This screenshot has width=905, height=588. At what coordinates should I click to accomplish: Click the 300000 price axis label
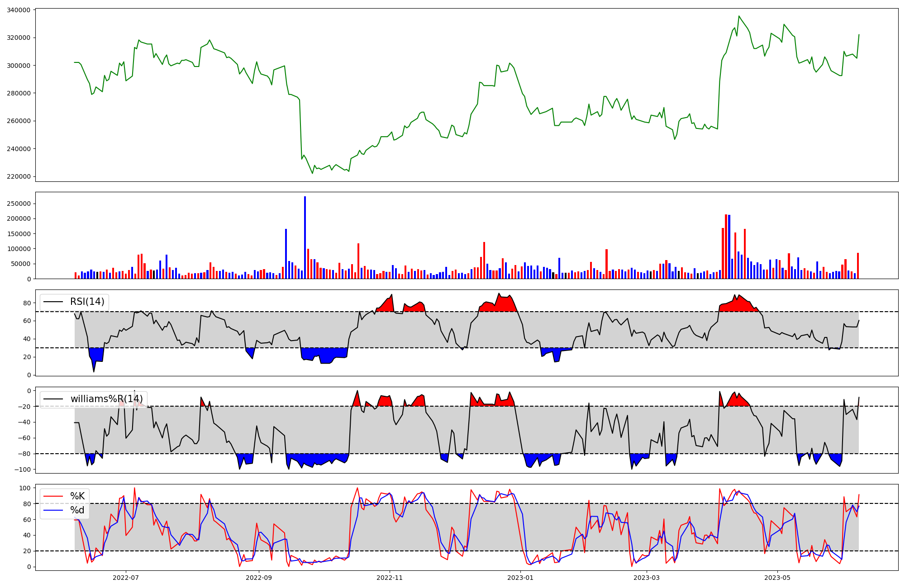[x=19, y=66]
